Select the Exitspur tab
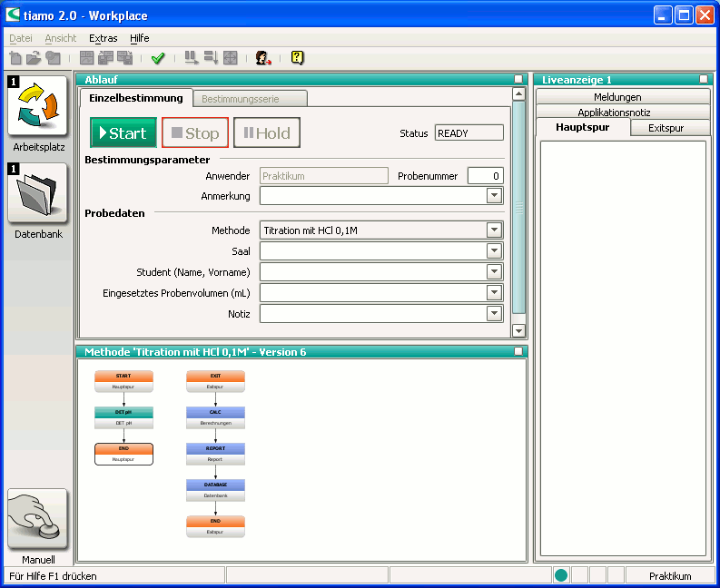 click(666, 128)
